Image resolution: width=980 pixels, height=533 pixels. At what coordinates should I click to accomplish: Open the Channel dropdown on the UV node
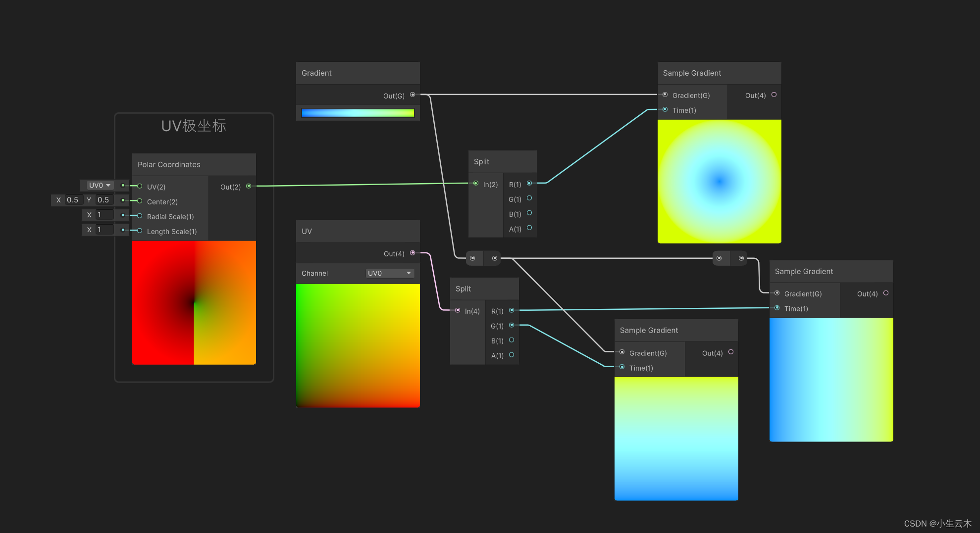click(389, 273)
